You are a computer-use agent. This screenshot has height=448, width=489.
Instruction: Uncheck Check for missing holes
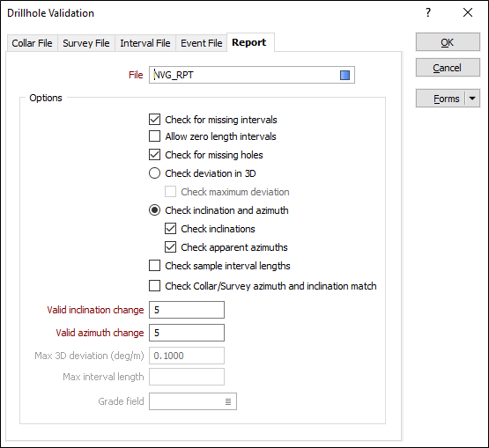click(x=155, y=155)
